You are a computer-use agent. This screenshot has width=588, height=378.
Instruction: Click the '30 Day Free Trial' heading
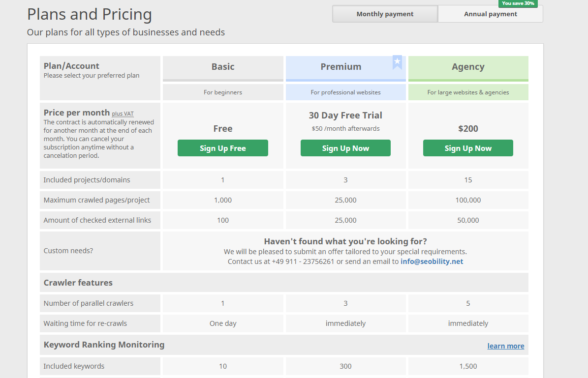(345, 116)
